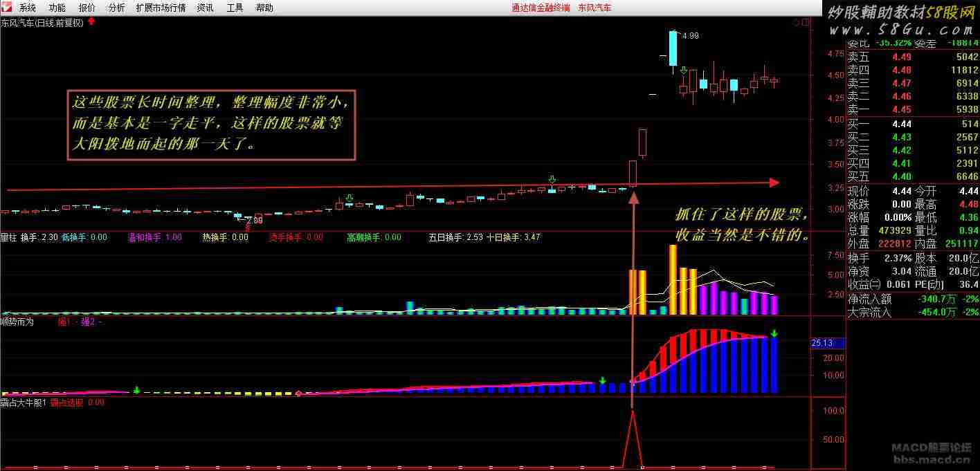Viewport: 980px width, 471px height.
Task: Select the 买二 row price 4.43
Action: (901, 137)
